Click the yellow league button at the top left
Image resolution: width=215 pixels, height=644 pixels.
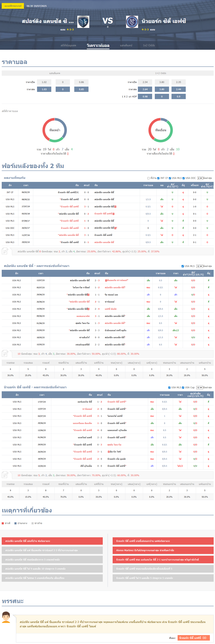coord(13,6)
